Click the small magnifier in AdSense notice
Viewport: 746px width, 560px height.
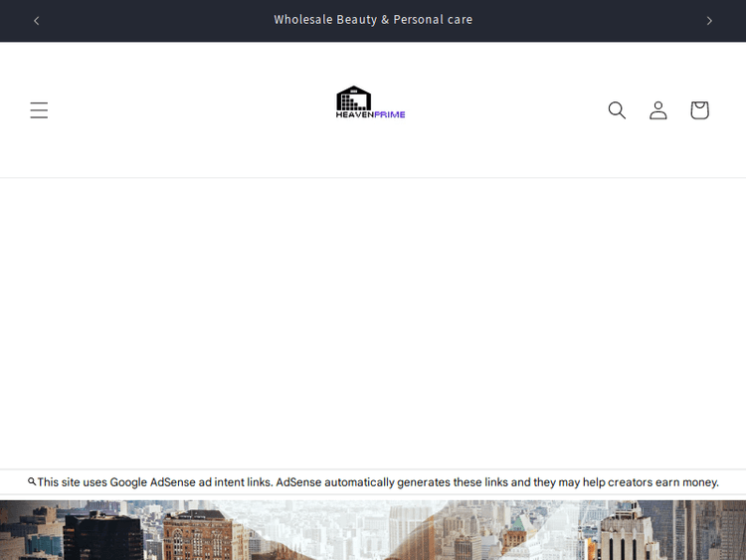[32, 481]
